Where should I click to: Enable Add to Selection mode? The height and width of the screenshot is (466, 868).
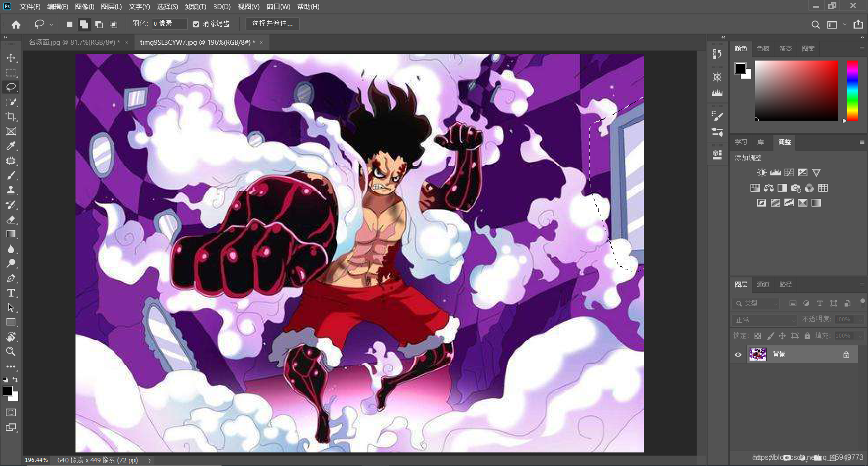[x=84, y=24]
